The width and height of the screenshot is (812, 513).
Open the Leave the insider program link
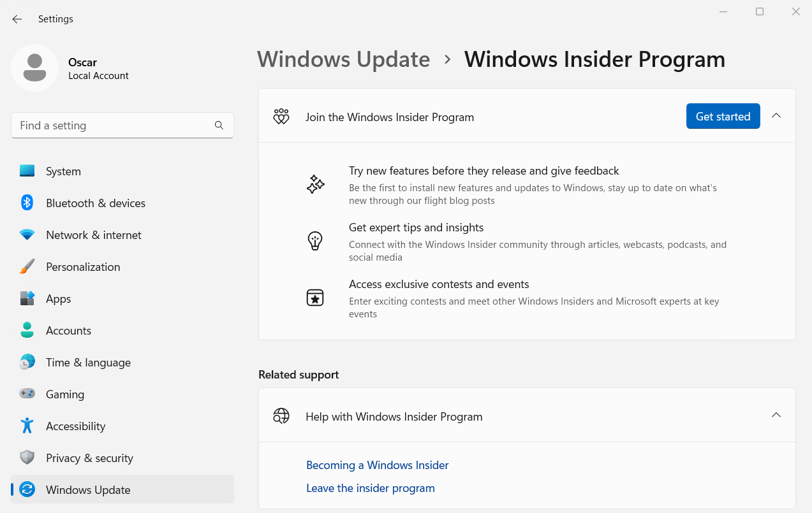[x=370, y=488]
